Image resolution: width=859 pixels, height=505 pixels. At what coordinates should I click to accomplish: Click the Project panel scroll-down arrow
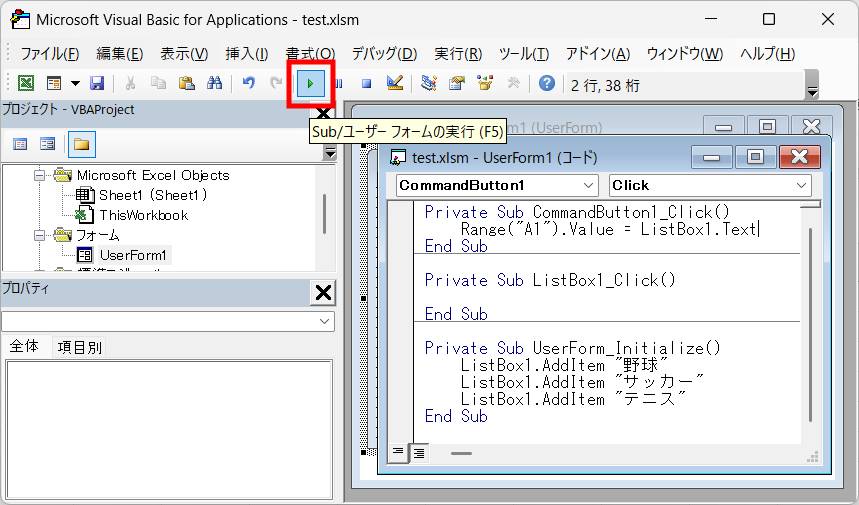coord(329,153)
